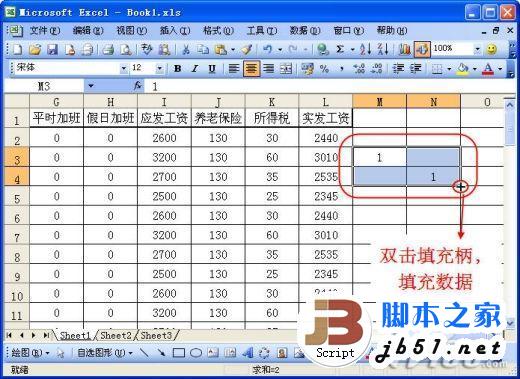Toggle align left
Screen dimensions: 520x379
[234, 69]
